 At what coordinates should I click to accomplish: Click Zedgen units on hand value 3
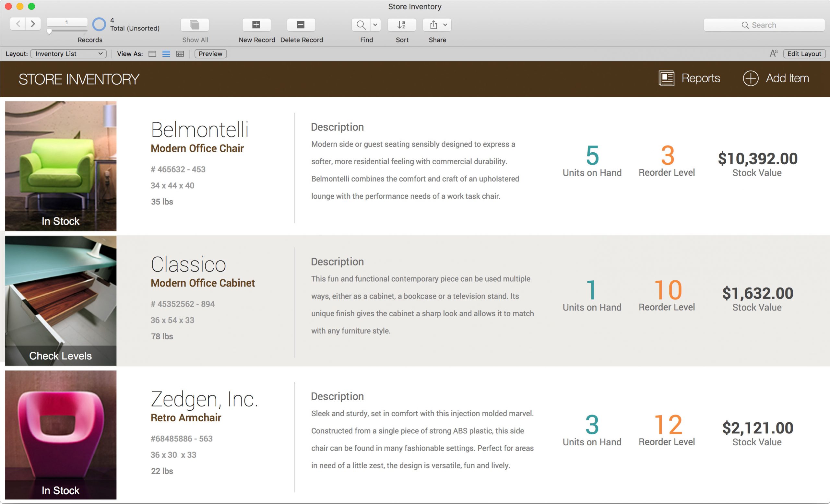pyautogui.click(x=592, y=425)
